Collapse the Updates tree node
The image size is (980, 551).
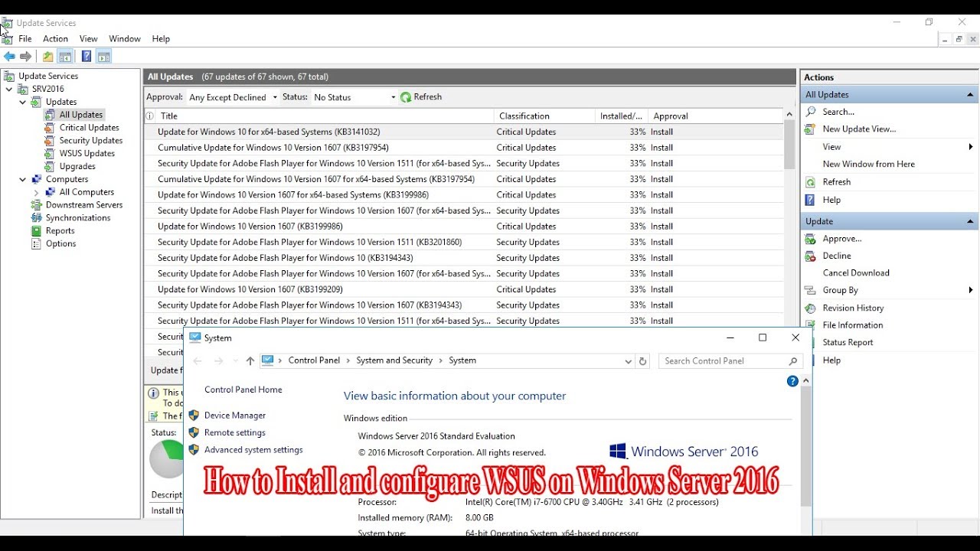(x=23, y=102)
